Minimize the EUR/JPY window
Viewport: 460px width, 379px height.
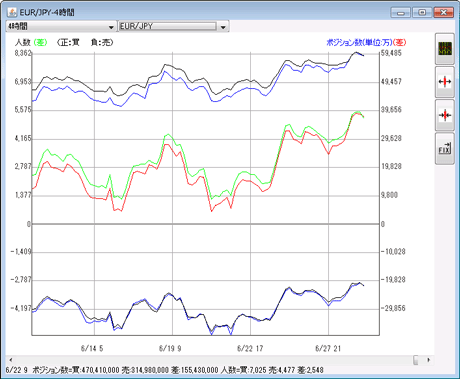[401, 13]
